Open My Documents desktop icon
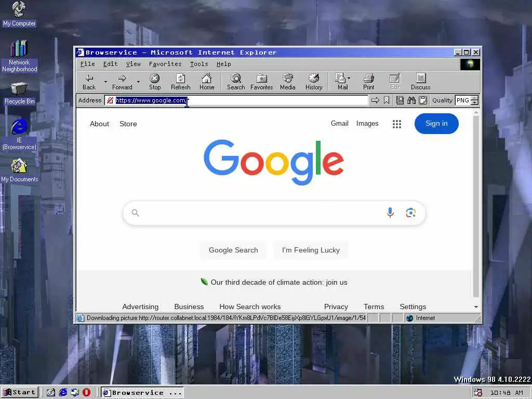Viewport: 532px width, 399px height. 19,170
